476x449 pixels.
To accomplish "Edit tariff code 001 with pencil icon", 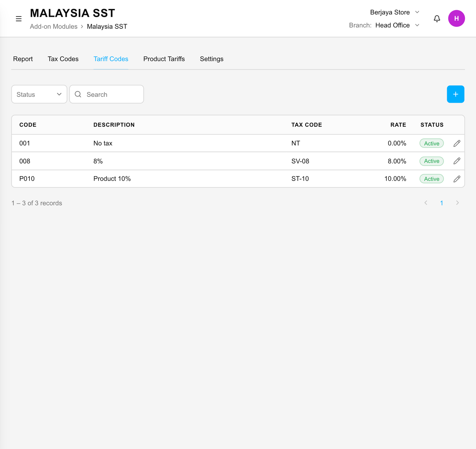I will pos(457,143).
